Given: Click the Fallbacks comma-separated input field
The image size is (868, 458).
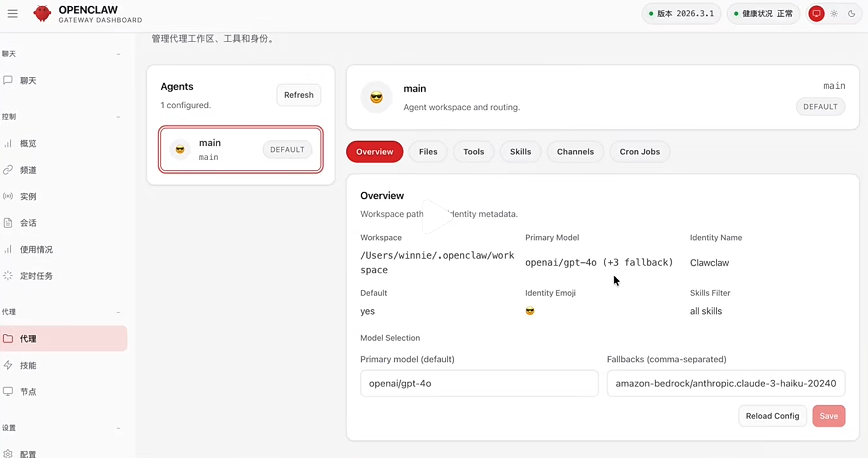Looking at the screenshot, I should 726,383.
